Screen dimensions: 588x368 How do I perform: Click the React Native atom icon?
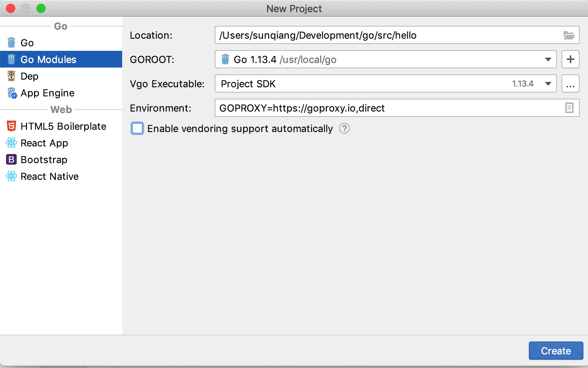(11, 176)
